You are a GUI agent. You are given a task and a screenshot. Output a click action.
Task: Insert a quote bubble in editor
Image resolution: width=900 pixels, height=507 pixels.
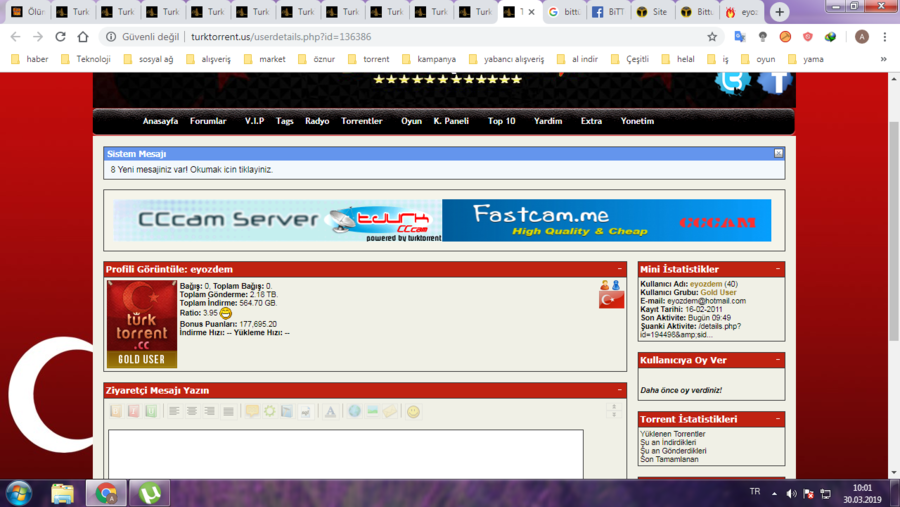tap(252, 411)
